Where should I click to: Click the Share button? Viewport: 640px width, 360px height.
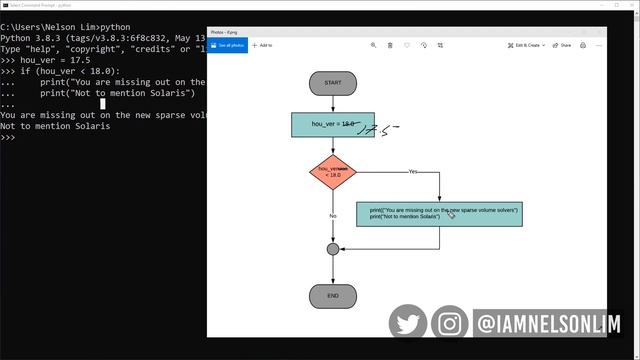[562, 45]
